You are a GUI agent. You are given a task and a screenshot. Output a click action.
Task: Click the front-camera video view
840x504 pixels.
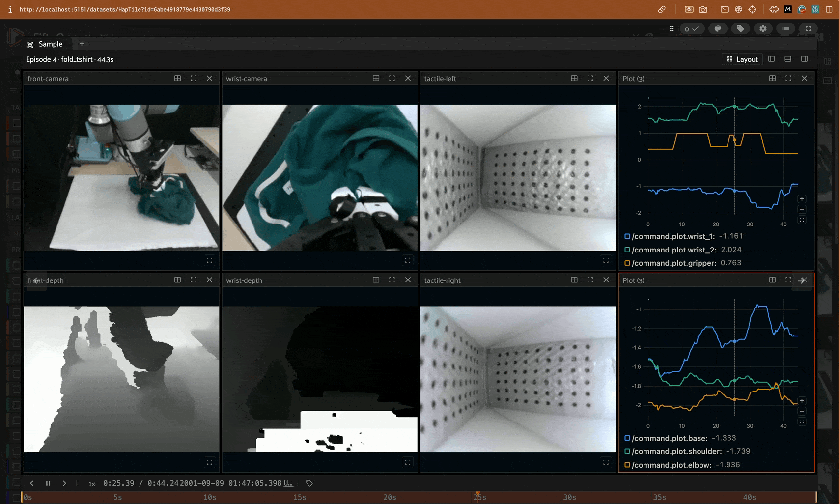point(121,177)
